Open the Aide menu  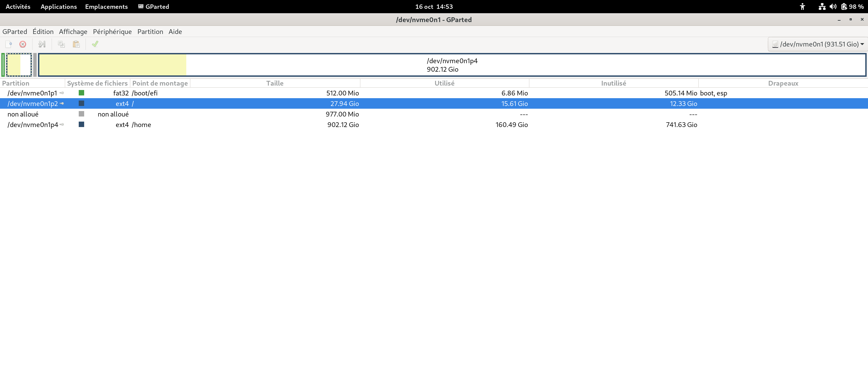pos(175,32)
